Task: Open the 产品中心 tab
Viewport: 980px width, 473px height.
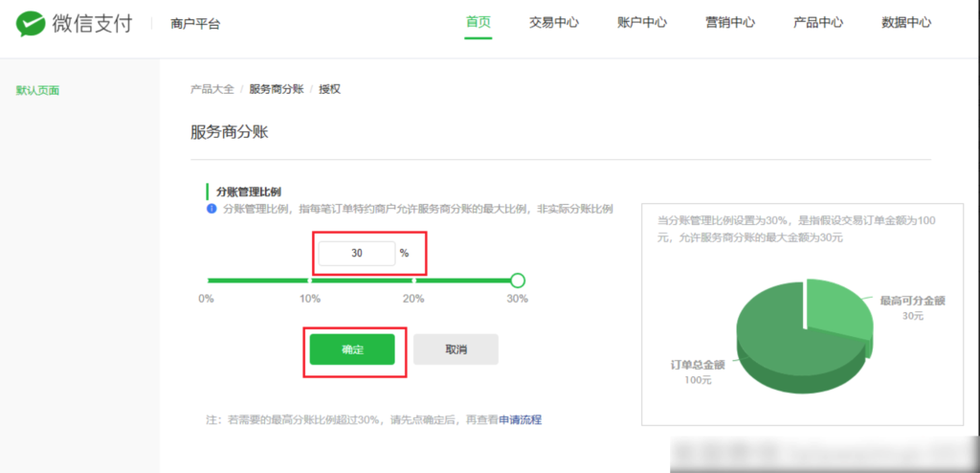Action: [817, 23]
